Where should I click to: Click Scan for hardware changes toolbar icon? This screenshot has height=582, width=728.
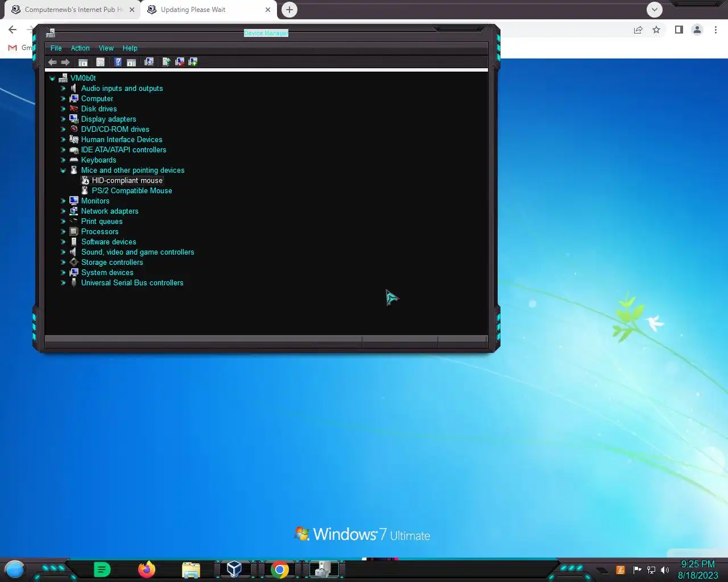pyautogui.click(x=149, y=62)
